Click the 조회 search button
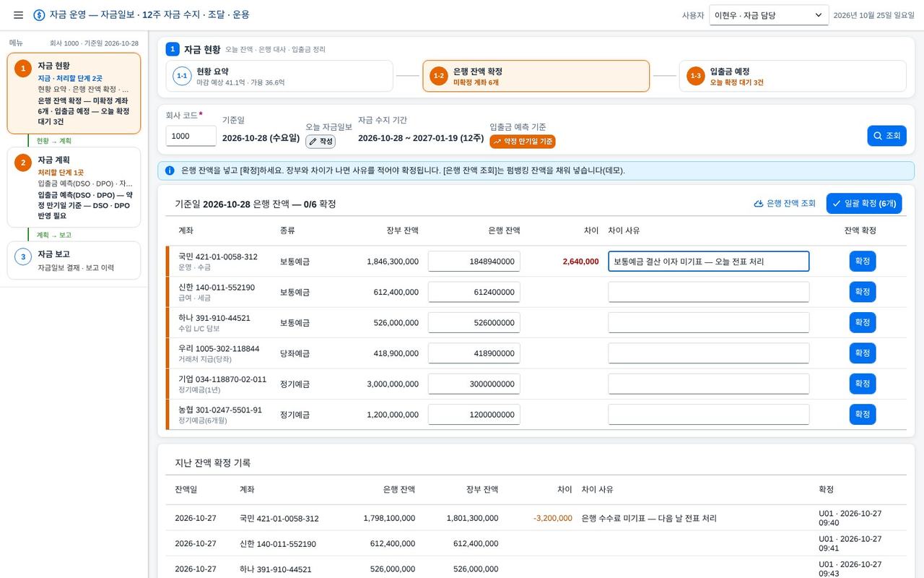Image resolution: width=924 pixels, height=578 pixels. [x=886, y=136]
